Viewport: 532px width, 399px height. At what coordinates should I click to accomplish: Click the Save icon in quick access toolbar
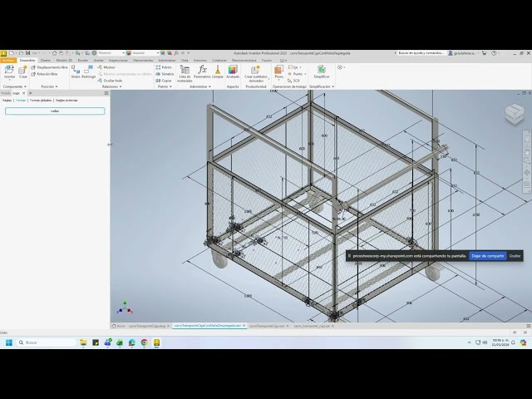coord(28,53)
